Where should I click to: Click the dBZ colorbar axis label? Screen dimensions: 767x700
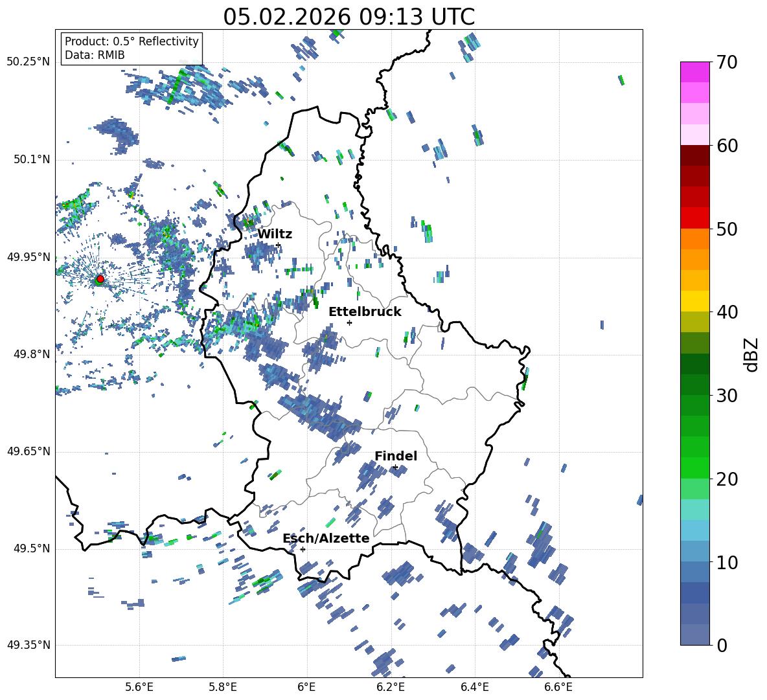pyautogui.click(x=751, y=354)
